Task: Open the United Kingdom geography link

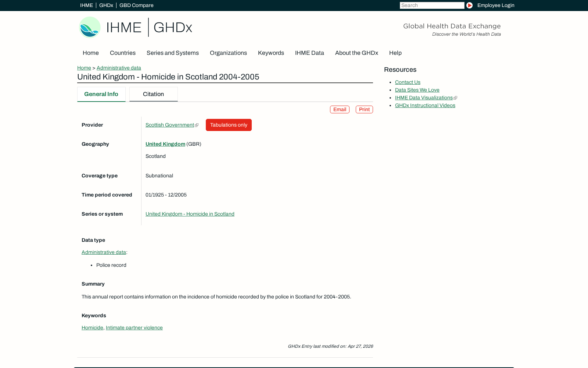Action: [165, 144]
